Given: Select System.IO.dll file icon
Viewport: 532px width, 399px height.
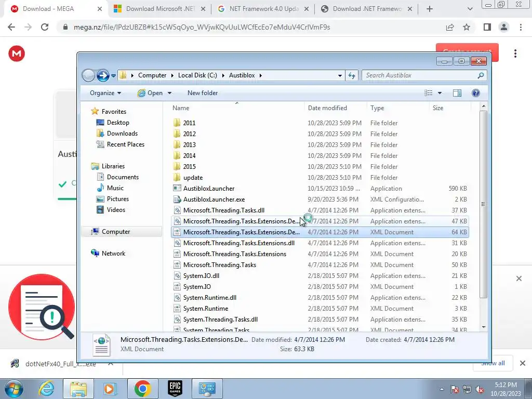Looking at the screenshot, I should tap(177, 275).
